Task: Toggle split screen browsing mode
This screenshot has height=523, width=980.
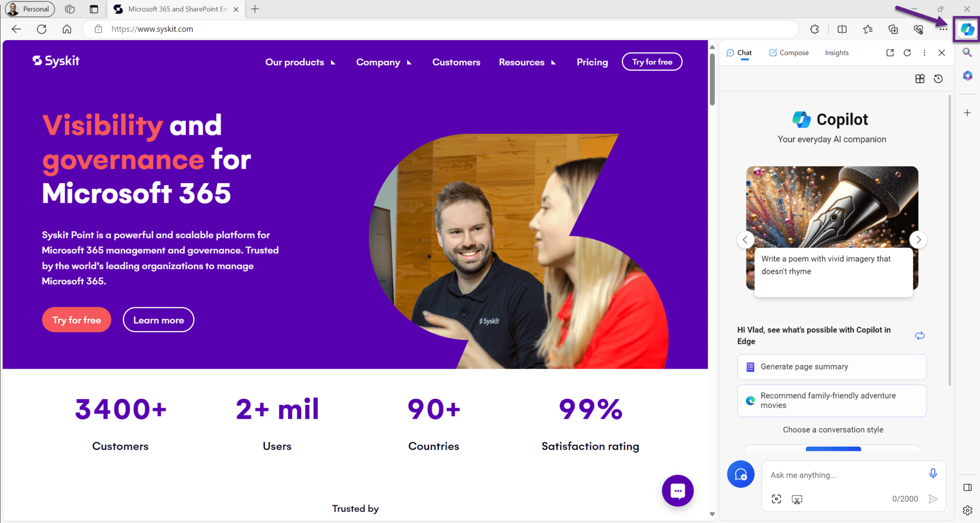Action: coord(842,29)
